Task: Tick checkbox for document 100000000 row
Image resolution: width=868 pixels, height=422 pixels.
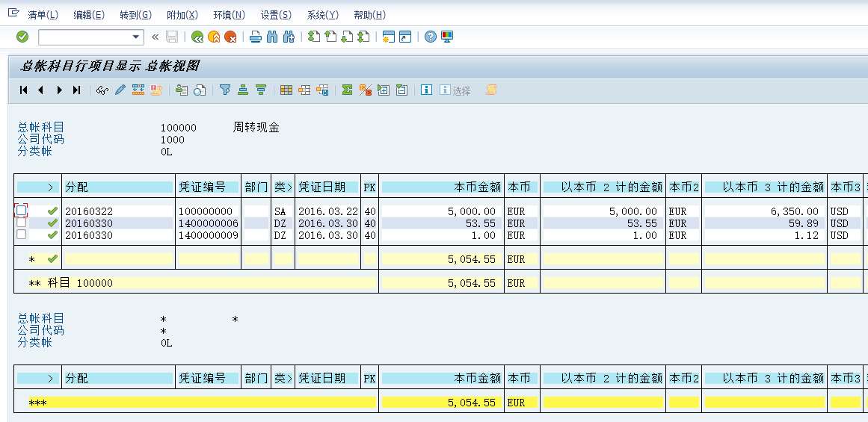Action: [21, 210]
